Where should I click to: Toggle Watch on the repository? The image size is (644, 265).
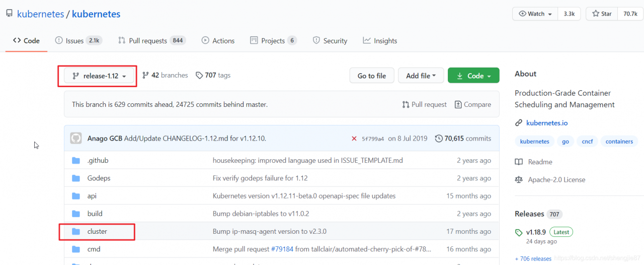coord(535,14)
